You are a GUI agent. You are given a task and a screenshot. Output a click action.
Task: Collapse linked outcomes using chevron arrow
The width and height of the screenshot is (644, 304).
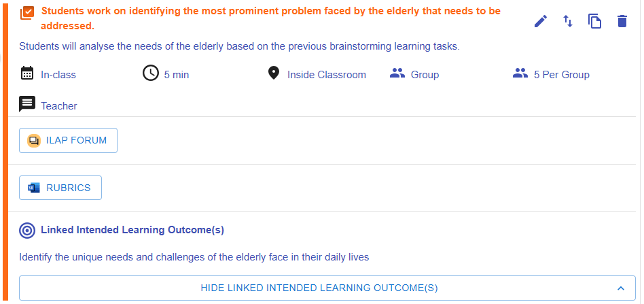click(620, 288)
